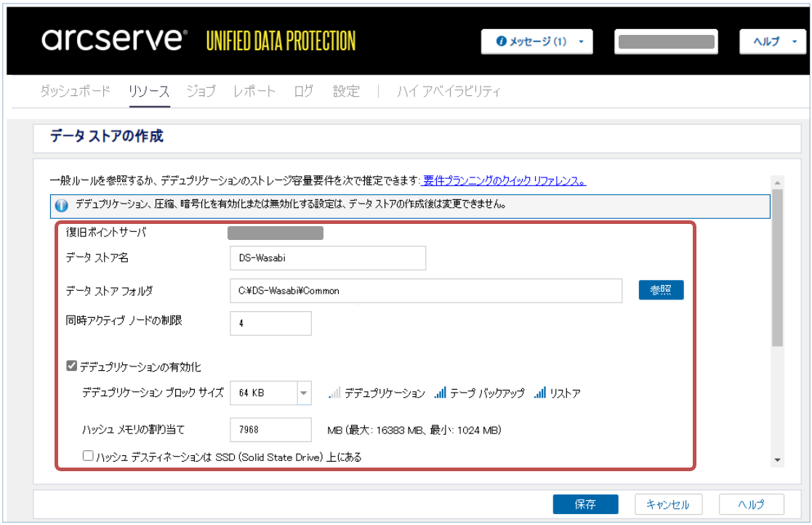Check the hash destination is on SSD checkbox
Viewport: 812px width, 525px height.
point(88,456)
